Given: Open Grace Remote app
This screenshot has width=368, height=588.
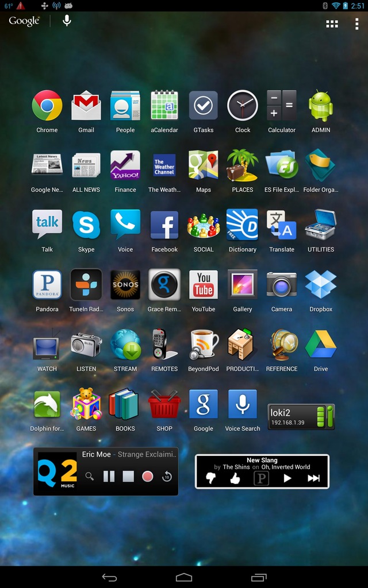Looking at the screenshot, I should (x=164, y=284).
